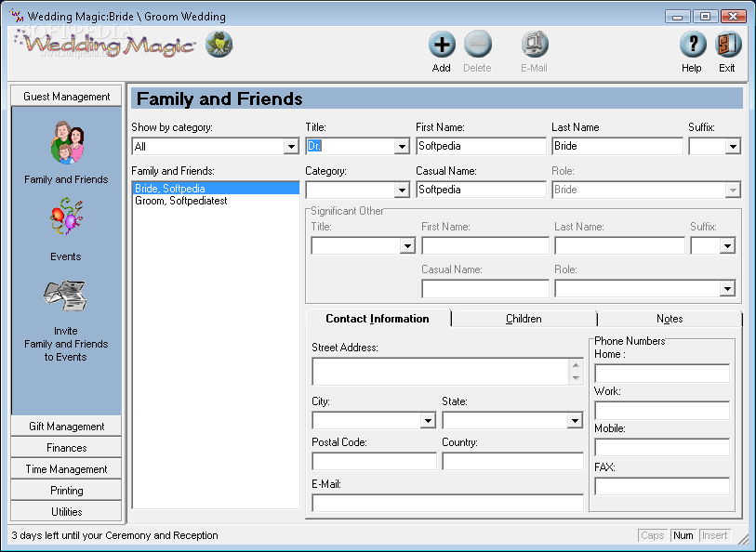The image size is (756, 552).
Task: Click the Significant Other First Name field
Action: point(485,246)
